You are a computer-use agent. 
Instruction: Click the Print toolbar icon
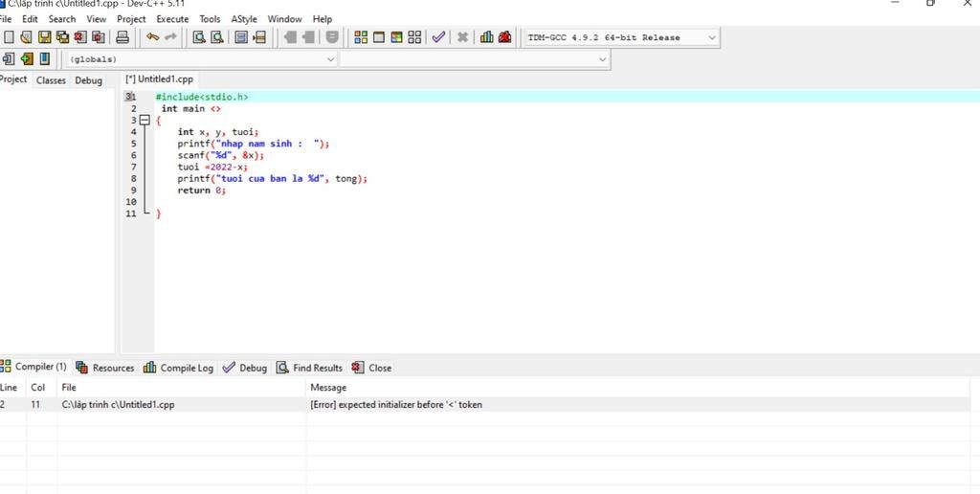click(x=122, y=37)
